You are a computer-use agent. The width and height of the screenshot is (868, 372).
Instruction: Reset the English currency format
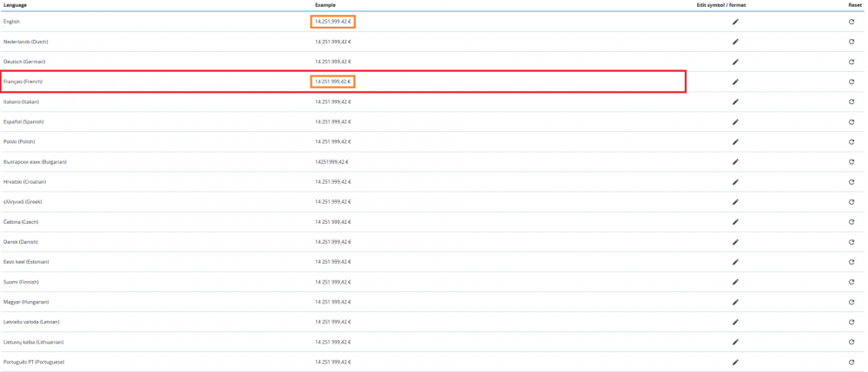click(x=852, y=22)
